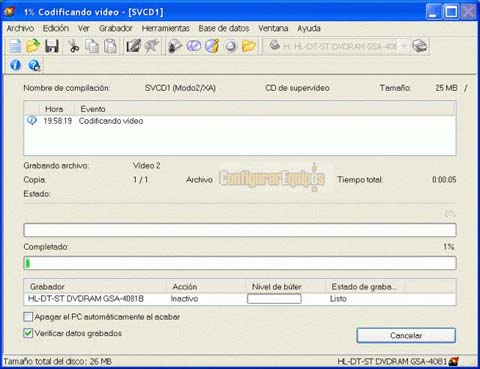Open the Grabador menu

[116, 28]
